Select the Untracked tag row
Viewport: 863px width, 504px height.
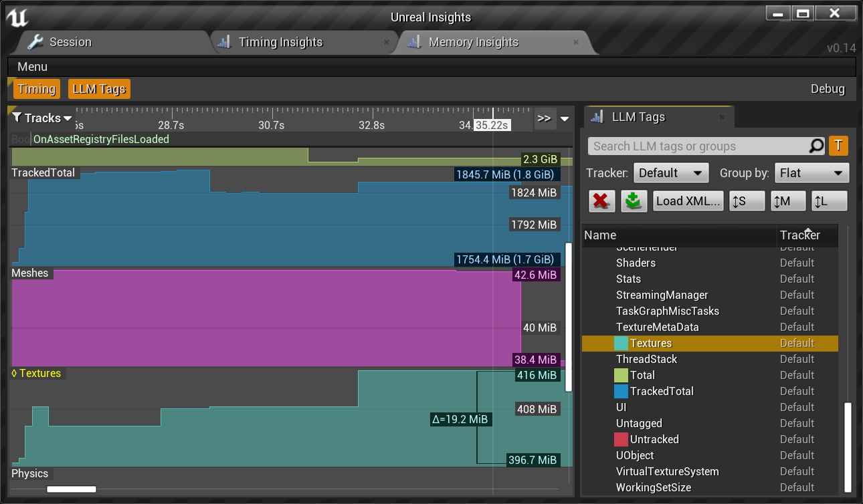coord(710,440)
